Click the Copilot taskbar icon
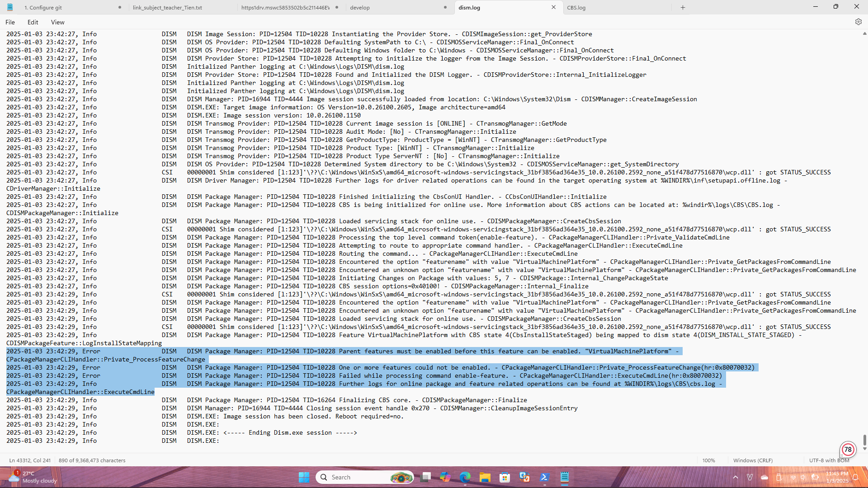The image size is (868, 488). pos(445,477)
